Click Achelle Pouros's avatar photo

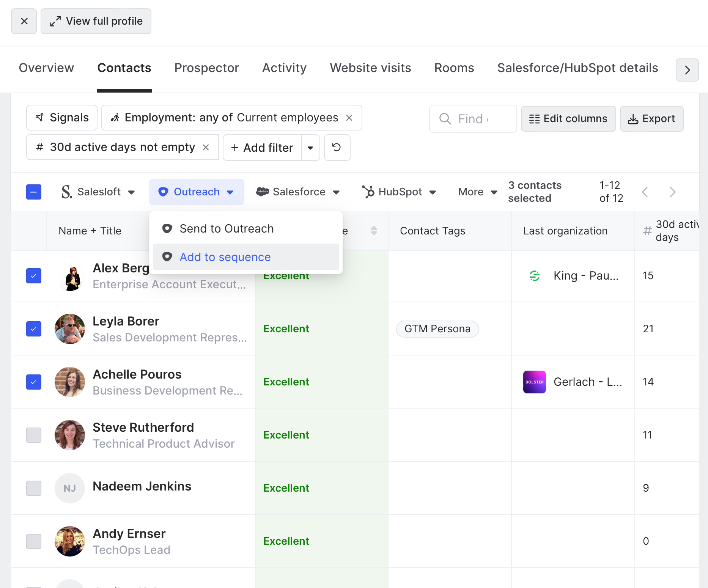(x=70, y=382)
